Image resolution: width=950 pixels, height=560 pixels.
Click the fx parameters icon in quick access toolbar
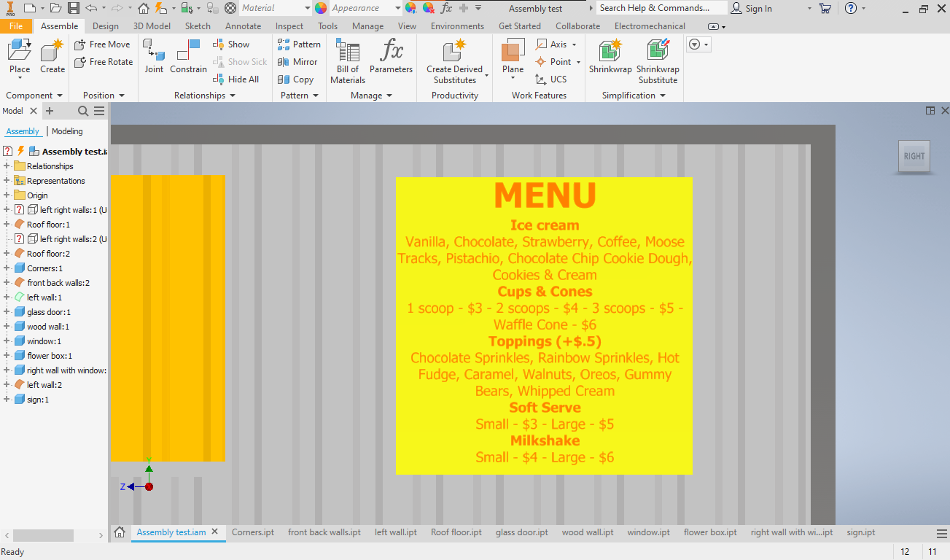(446, 8)
